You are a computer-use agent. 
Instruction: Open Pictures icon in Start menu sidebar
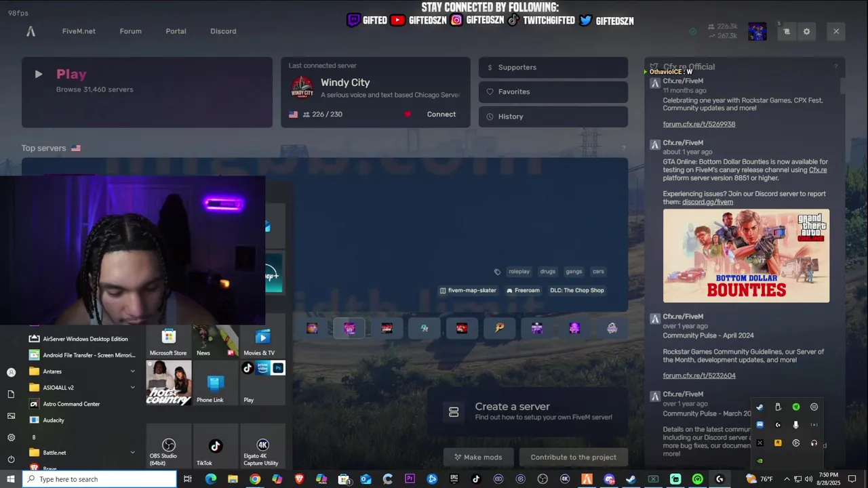pyautogui.click(x=11, y=416)
